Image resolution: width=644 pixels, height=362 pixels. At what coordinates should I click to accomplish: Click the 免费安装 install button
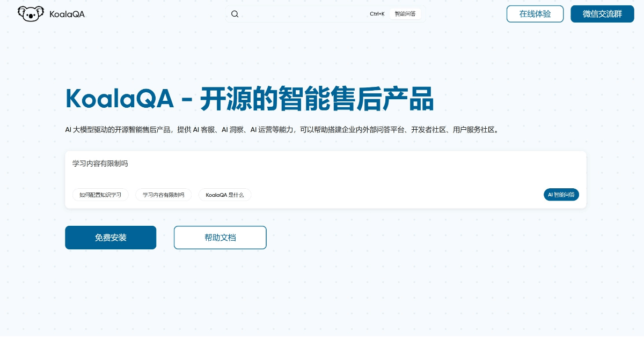click(111, 238)
